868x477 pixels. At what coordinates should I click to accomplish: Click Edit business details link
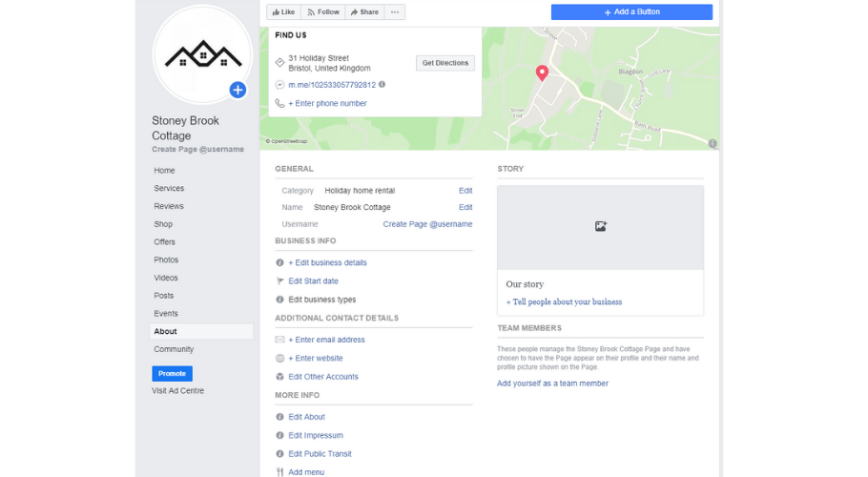[328, 263]
